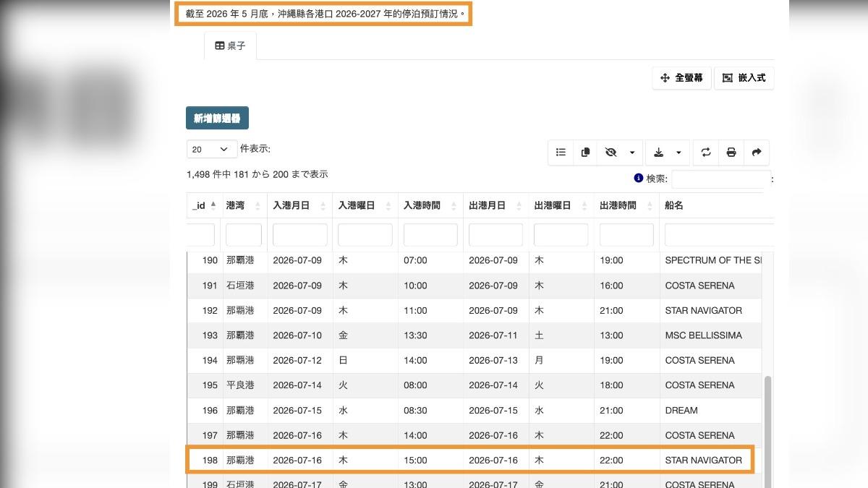Click the 船名 column filter box
This screenshot has height=488, width=868.
pyautogui.click(x=720, y=234)
